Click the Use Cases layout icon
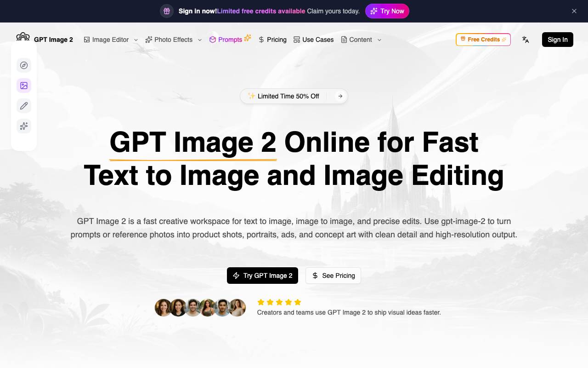 (x=297, y=40)
